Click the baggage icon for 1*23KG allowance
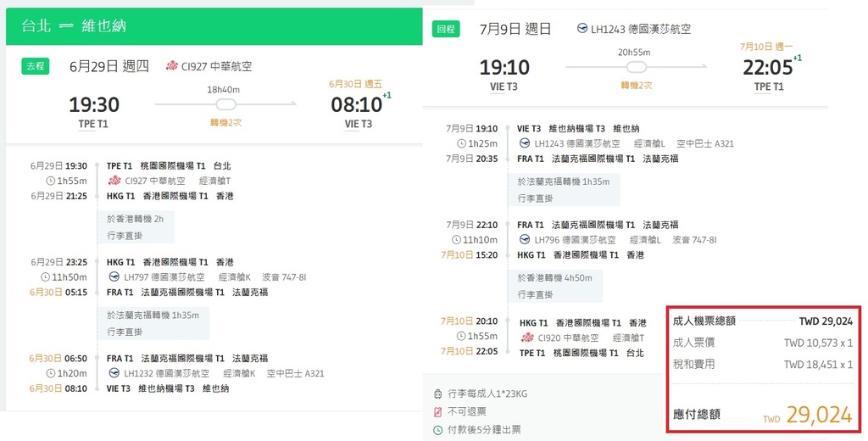The image size is (868, 441). [437, 394]
